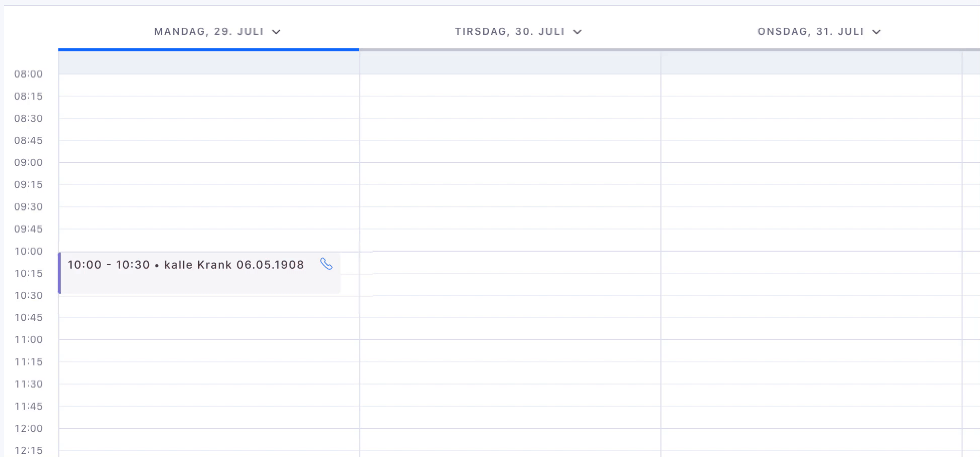Click Wednesday's all-day row under the header
Screen dimensions: 980x457
[x=811, y=63]
